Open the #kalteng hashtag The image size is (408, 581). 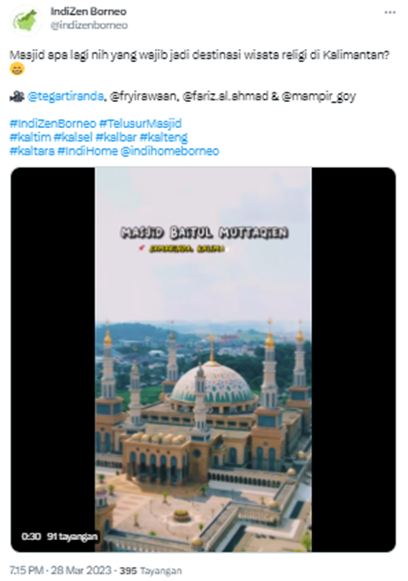coord(164,137)
